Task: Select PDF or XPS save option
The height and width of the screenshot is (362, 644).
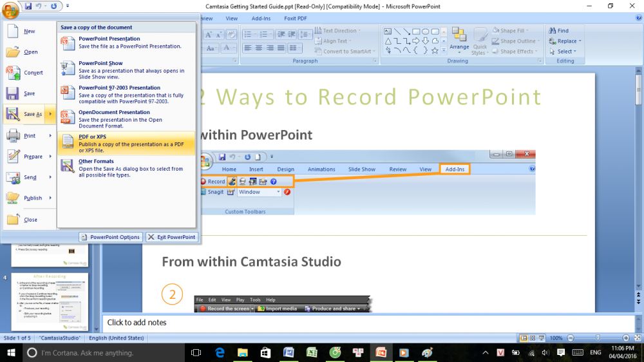Action: pyautogui.click(x=126, y=144)
